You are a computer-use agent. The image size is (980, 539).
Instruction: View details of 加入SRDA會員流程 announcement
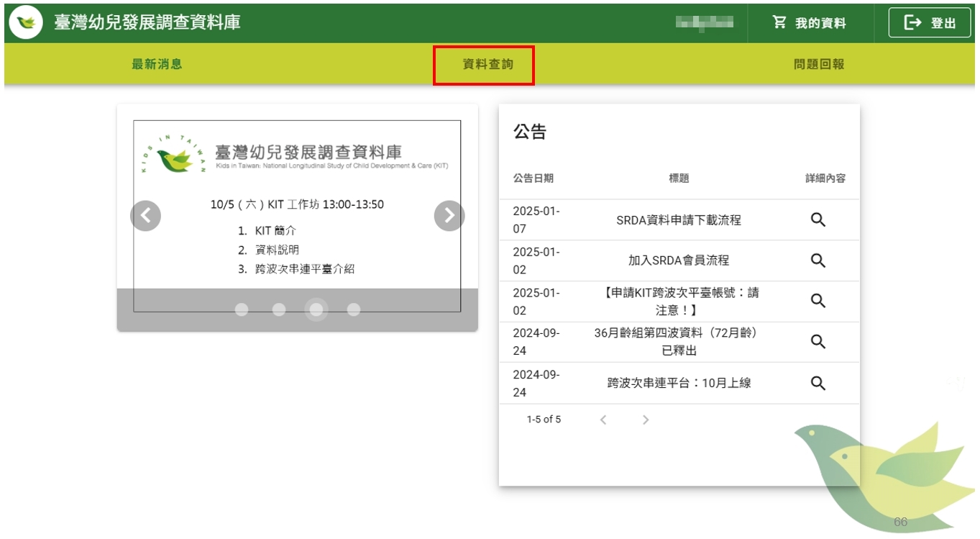(818, 261)
